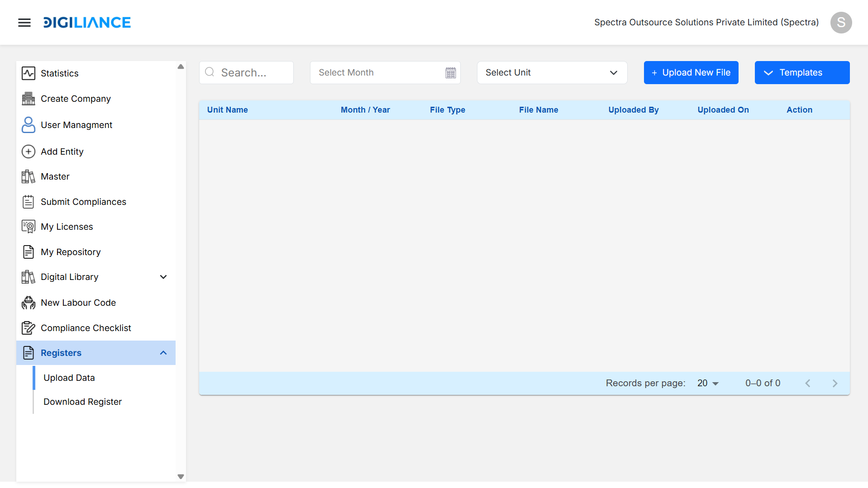Select the Submit Compliances clipboard icon
The width and height of the screenshot is (868, 488).
29,202
